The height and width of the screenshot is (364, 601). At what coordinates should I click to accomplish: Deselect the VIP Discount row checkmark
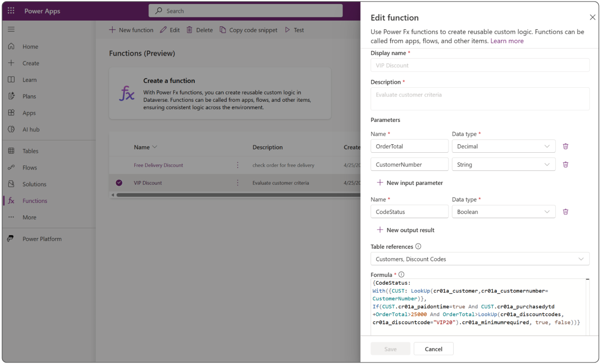[119, 183]
